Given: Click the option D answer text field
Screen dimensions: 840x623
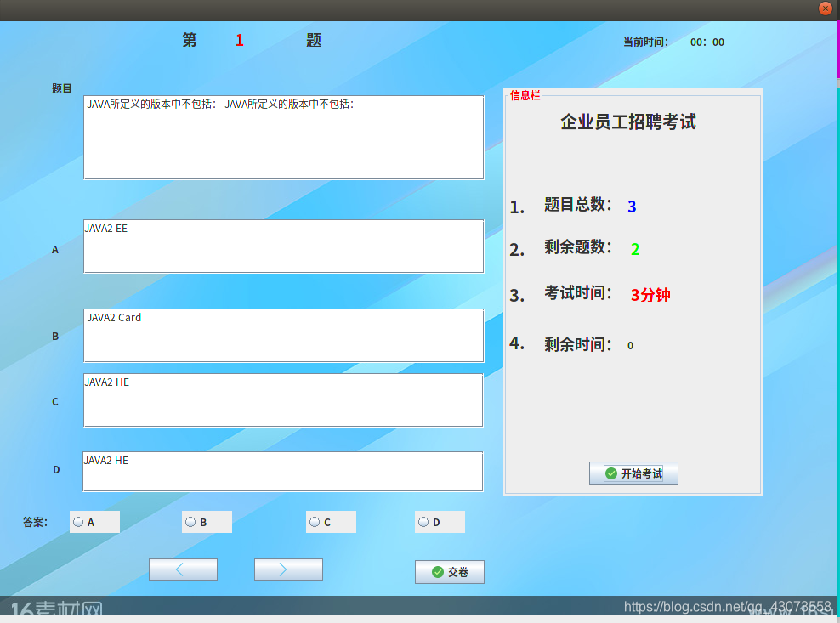Looking at the screenshot, I should [x=283, y=471].
